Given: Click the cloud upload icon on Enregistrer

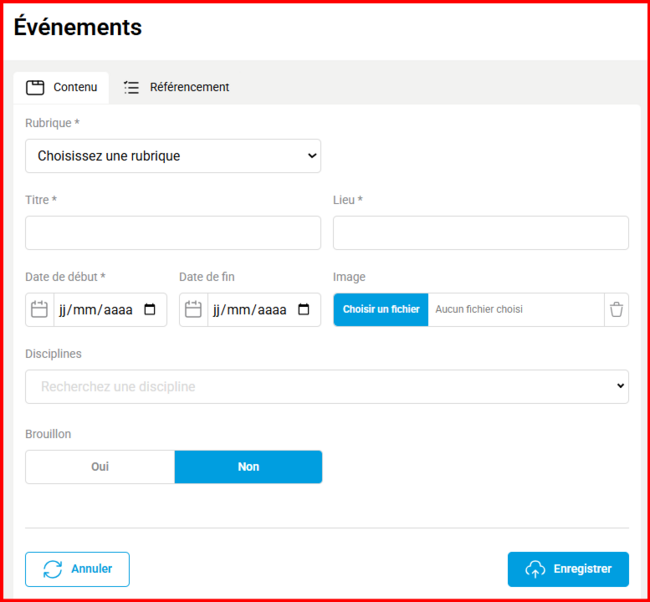Looking at the screenshot, I should (x=536, y=569).
